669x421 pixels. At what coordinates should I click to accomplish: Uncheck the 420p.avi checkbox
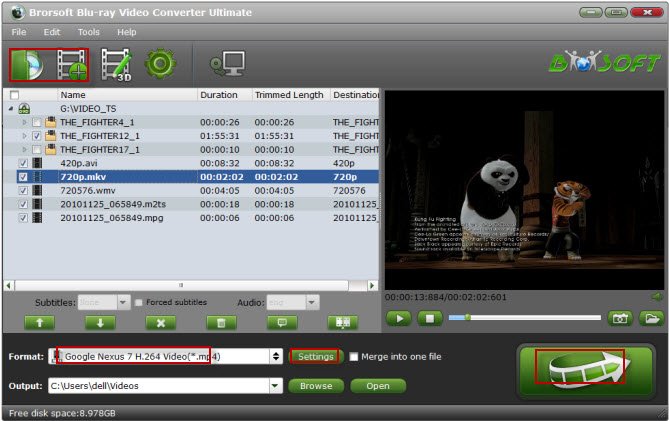tap(23, 163)
